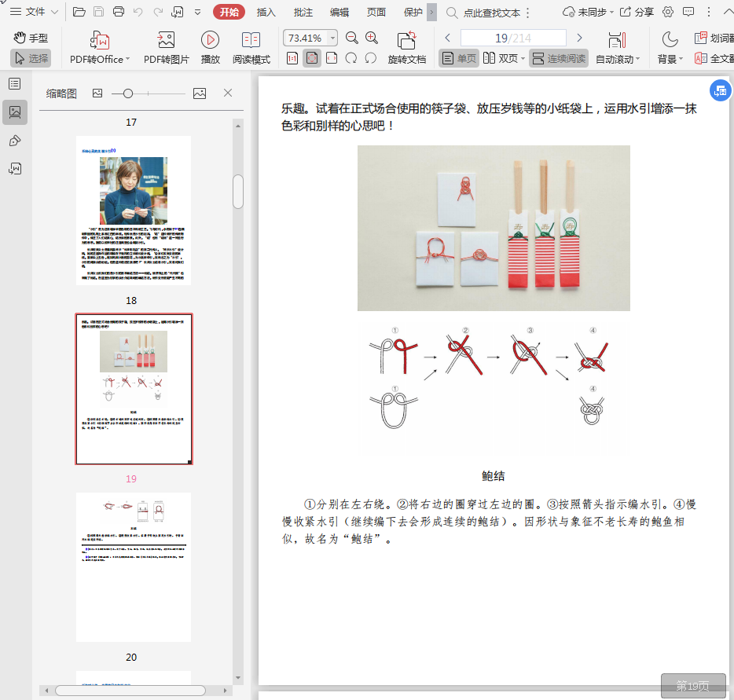Image resolution: width=734 pixels, height=700 pixels.
Task: Click the thumbnail size slider handle
Action: tap(128, 93)
